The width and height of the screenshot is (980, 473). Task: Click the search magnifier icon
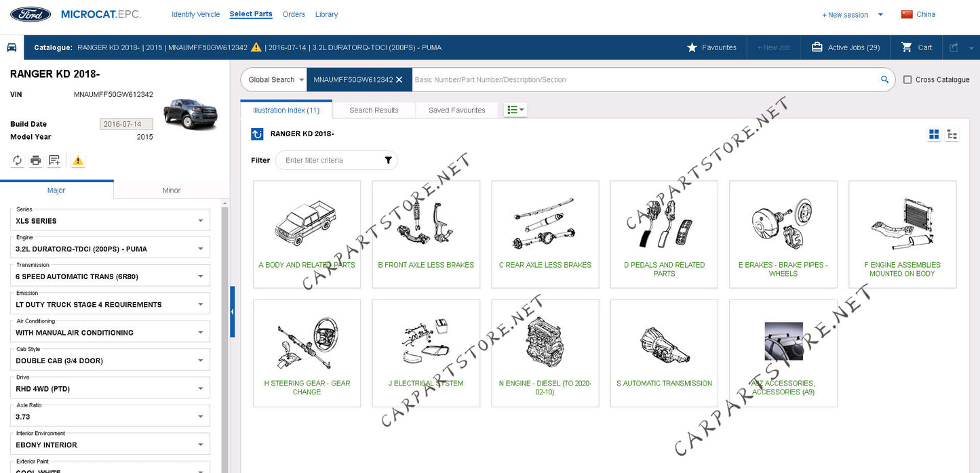(x=884, y=79)
